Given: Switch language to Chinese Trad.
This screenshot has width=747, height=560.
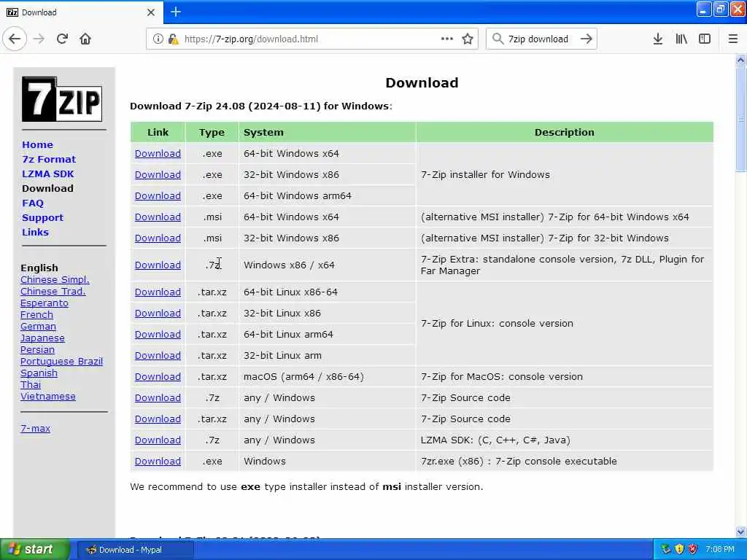Looking at the screenshot, I should click(x=53, y=292).
